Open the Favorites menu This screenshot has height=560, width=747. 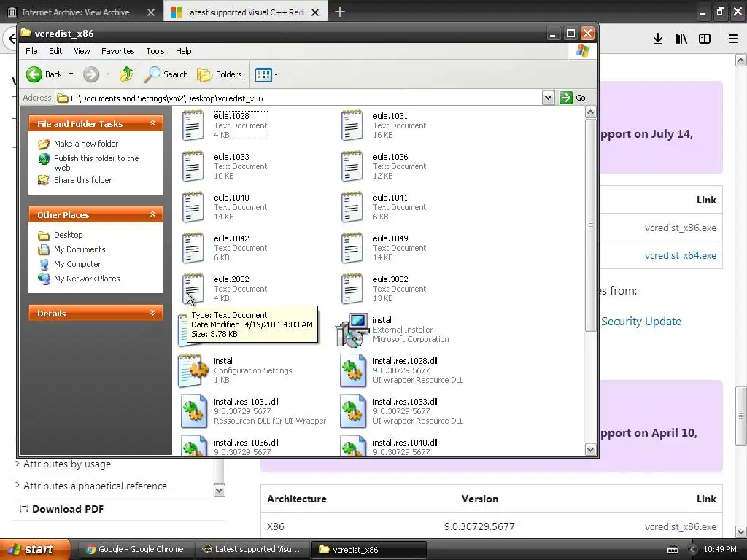pyautogui.click(x=117, y=51)
